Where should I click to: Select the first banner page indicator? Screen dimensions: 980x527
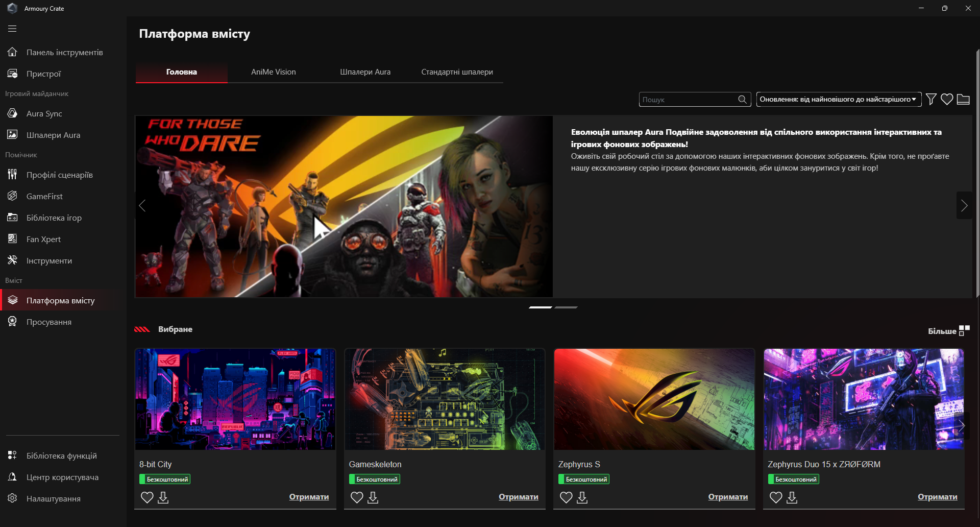click(x=541, y=307)
